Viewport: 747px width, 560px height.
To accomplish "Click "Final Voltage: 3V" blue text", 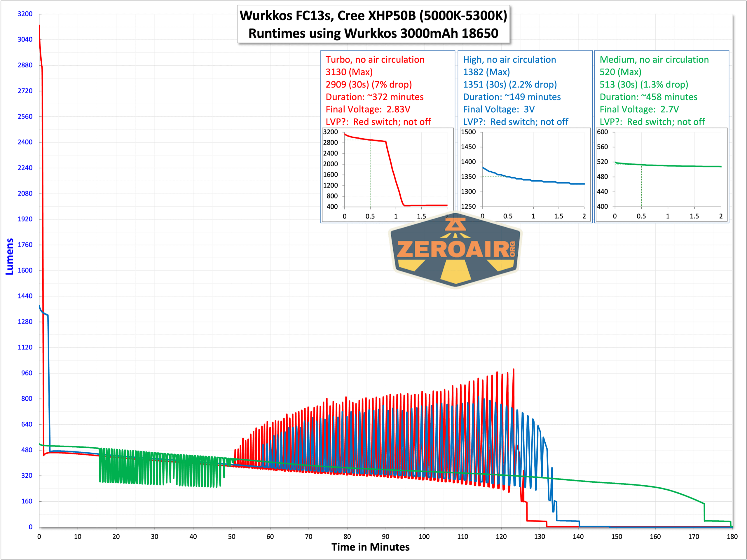I will [499, 109].
